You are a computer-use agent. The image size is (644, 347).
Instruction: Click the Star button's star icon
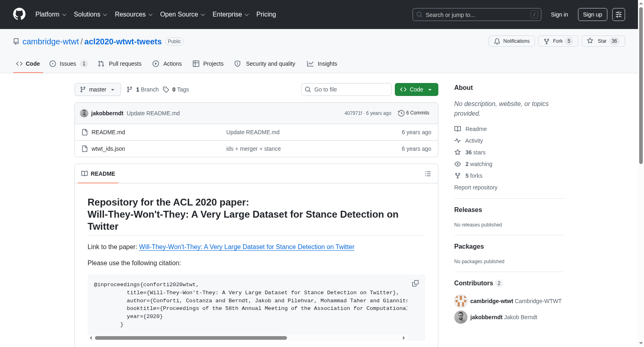coord(590,41)
